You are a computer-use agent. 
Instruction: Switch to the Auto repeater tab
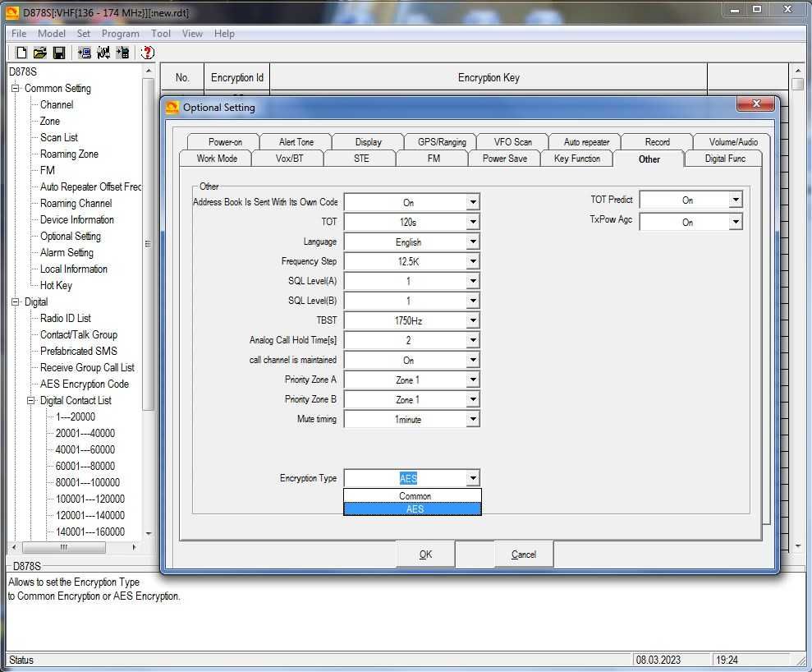pos(585,141)
